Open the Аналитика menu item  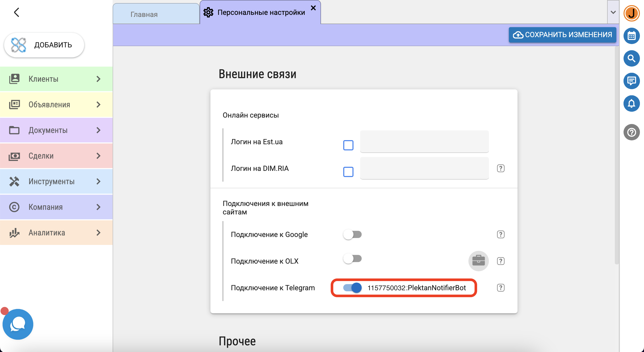coord(56,233)
